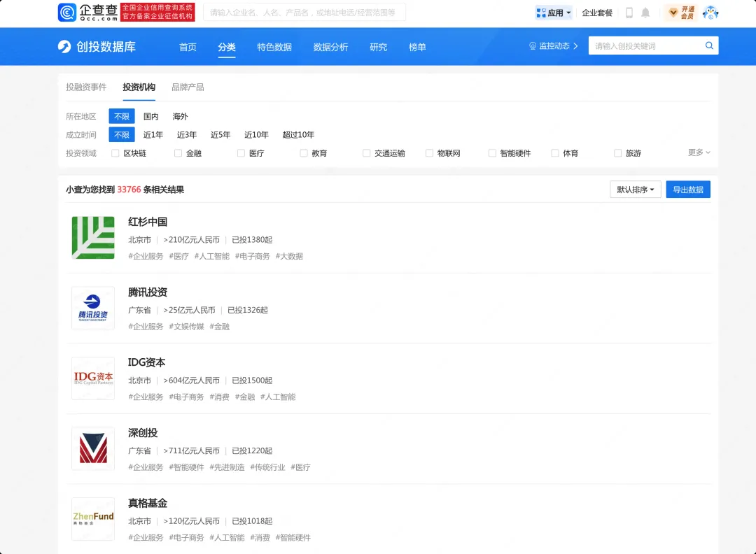Open the notifications bell
This screenshot has height=554, width=756.
645,13
